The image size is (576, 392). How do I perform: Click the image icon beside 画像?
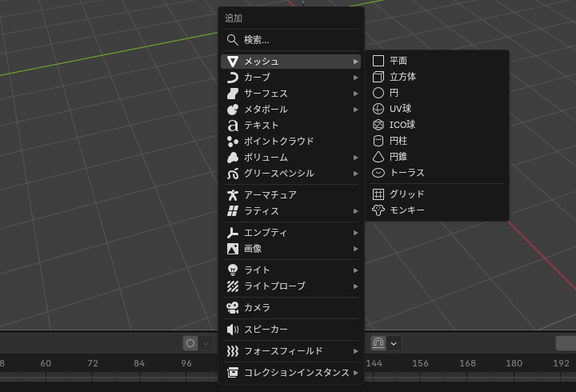233,249
